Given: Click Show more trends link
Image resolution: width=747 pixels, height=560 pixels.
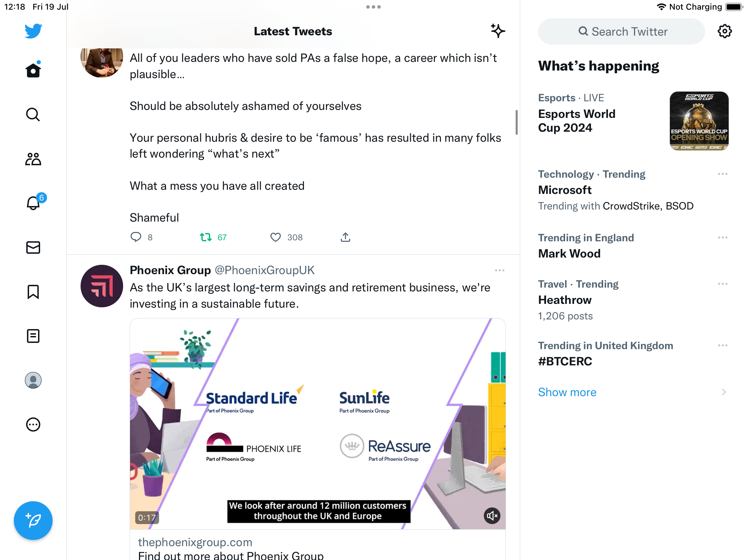Looking at the screenshot, I should click(567, 392).
